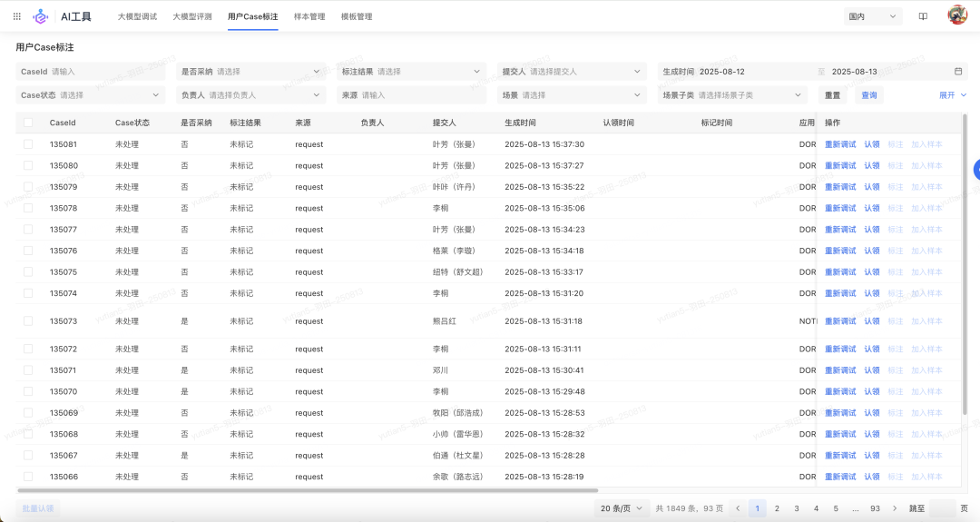Screen dimensions: 980x522
Task: Focus the CaseId input field
Action: [x=90, y=72]
